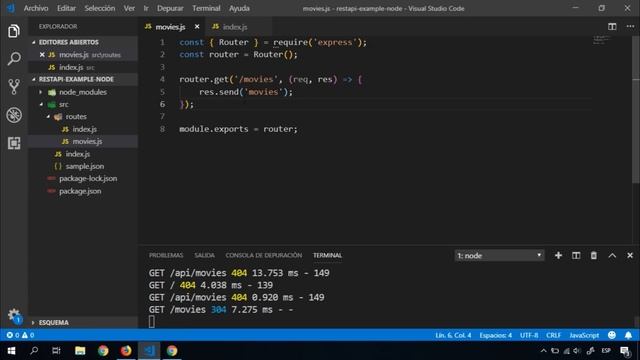Open the Depurar menu
The height and width of the screenshot is (360, 640).
(170, 8)
